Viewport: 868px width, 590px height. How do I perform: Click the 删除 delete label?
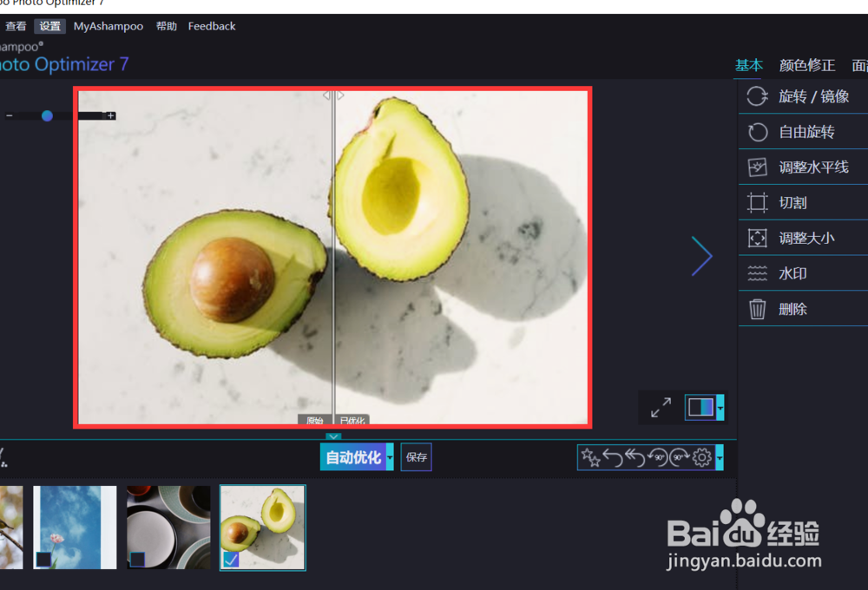(792, 309)
